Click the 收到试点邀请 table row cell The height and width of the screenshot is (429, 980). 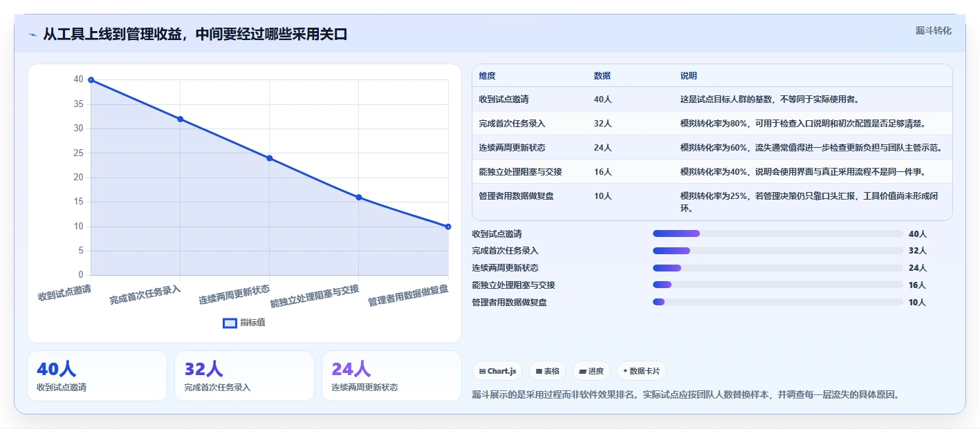click(x=503, y=99)
